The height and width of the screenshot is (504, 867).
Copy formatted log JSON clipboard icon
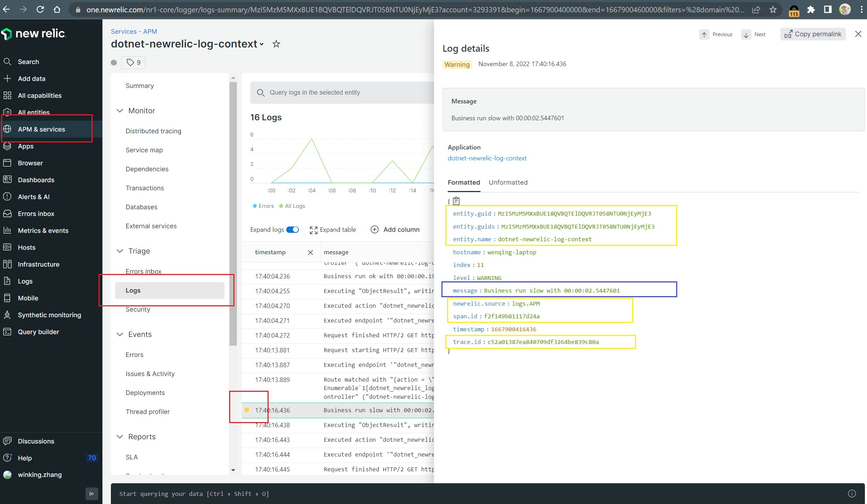click(x=457, y=201)
